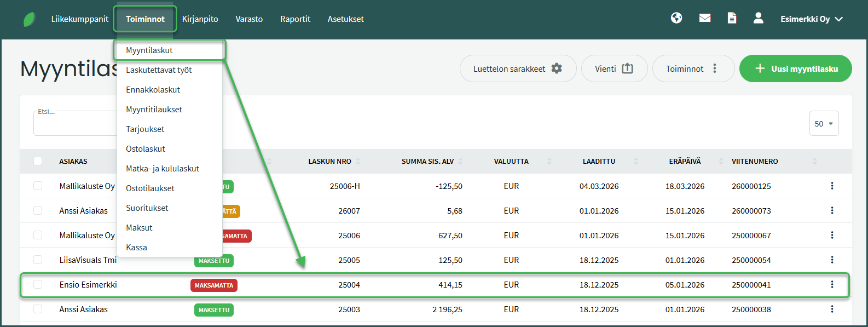Open the globe language icon
Viewport: 868px width, 327px height.
click(x=676, y=18)
